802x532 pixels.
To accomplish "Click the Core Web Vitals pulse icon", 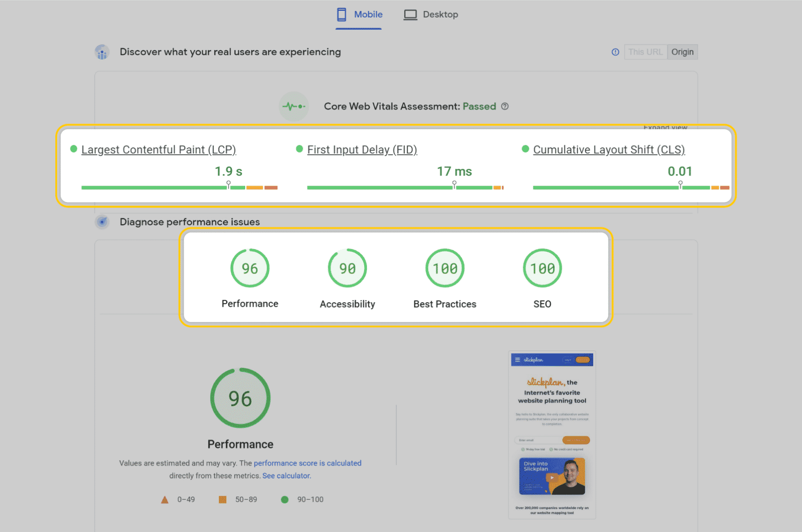I will coord(294,106).
